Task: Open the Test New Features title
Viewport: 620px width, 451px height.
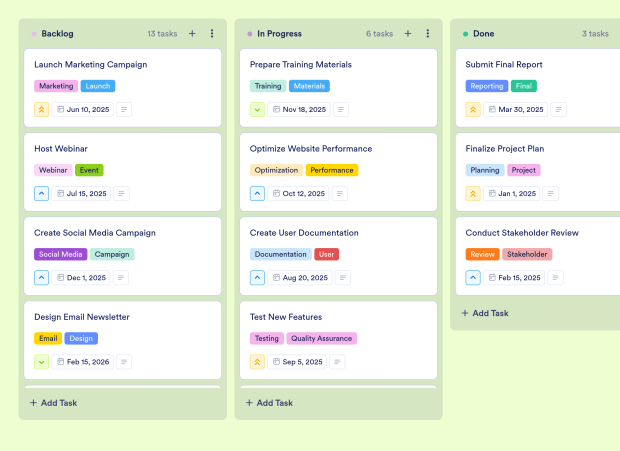Action: click(286, 317)
